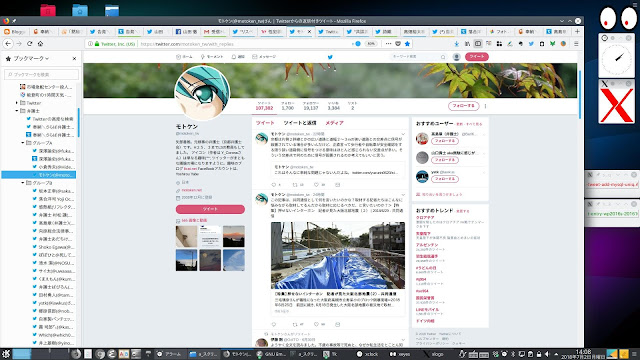Open the library icon in toolbar

(467, 44)
